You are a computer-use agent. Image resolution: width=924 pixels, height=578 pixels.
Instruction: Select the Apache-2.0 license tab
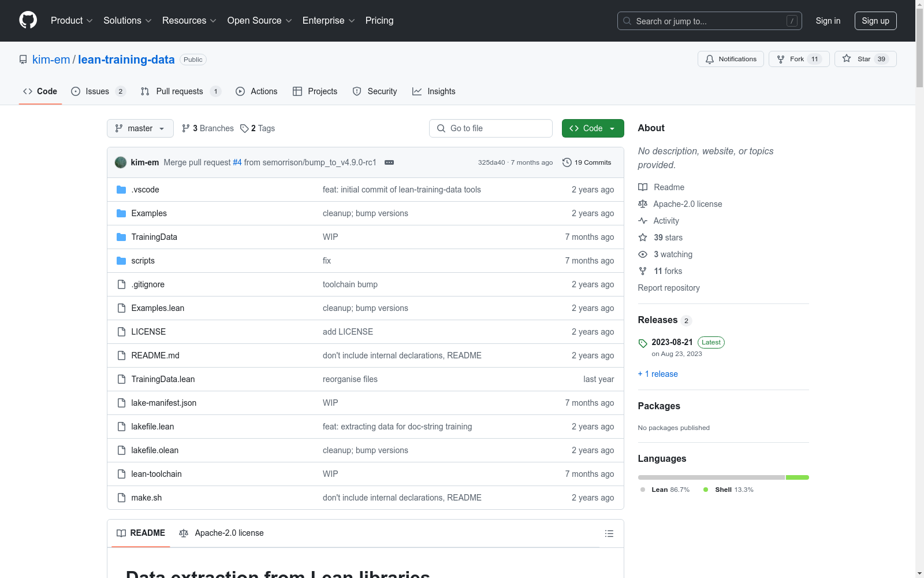[x=221, y=533]
